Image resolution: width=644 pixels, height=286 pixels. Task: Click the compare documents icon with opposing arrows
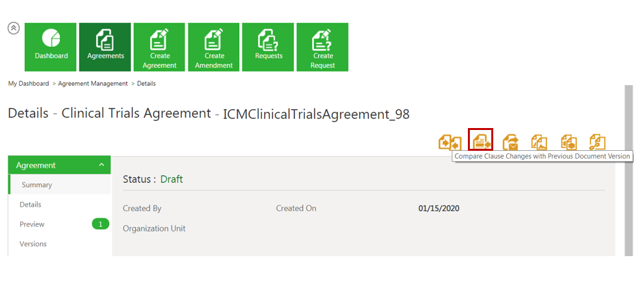point(450,142)
